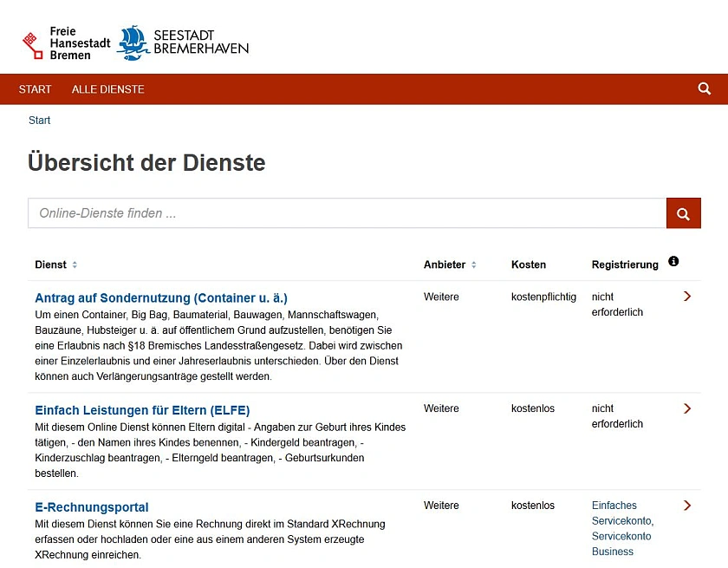Screen dimensions: 728x568
Task: Click the chevron arrow on the E-Rechnungsportal row
Action: tap(687, 505)
